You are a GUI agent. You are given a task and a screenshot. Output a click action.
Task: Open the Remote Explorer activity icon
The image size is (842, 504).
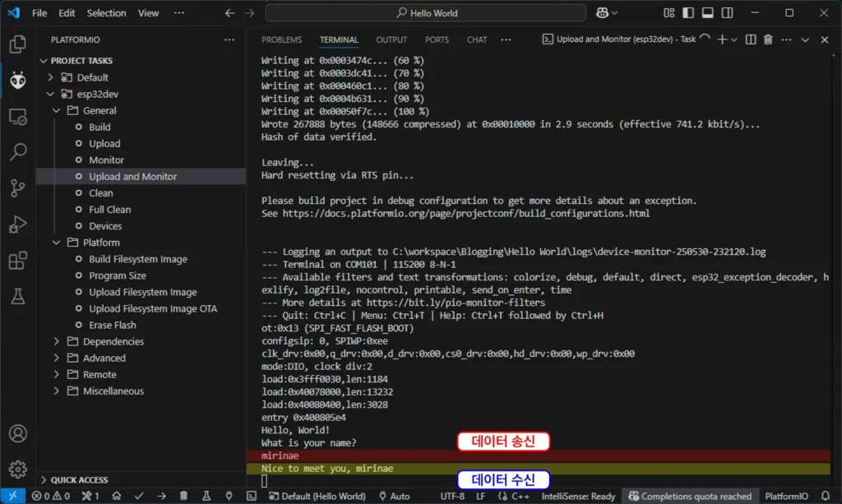[18, 117]
